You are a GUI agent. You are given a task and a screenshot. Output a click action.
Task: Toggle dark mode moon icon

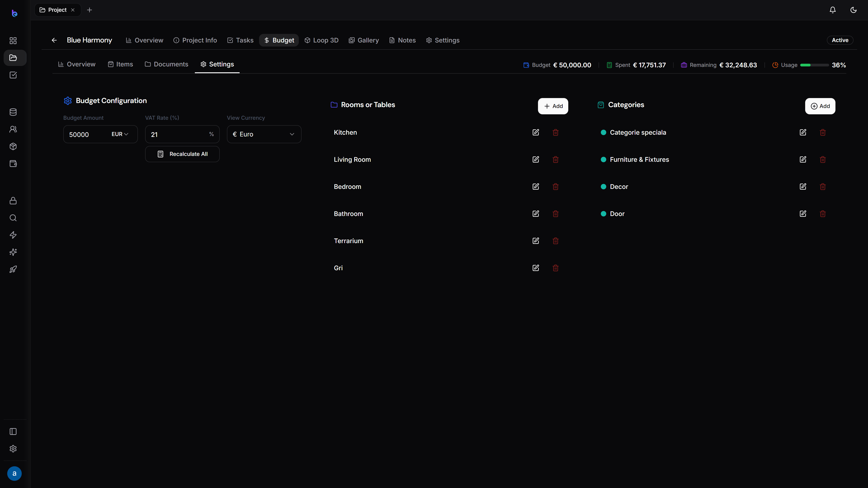(854, 10)
